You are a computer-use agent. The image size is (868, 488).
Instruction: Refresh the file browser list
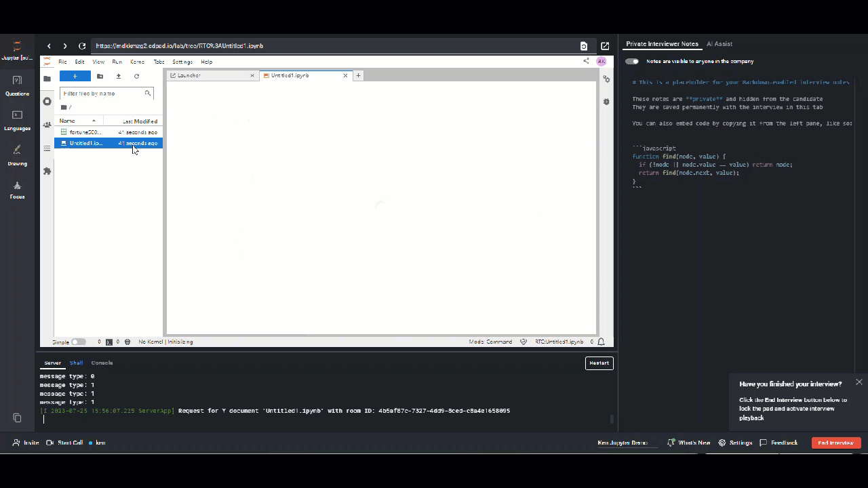point(136,77)
